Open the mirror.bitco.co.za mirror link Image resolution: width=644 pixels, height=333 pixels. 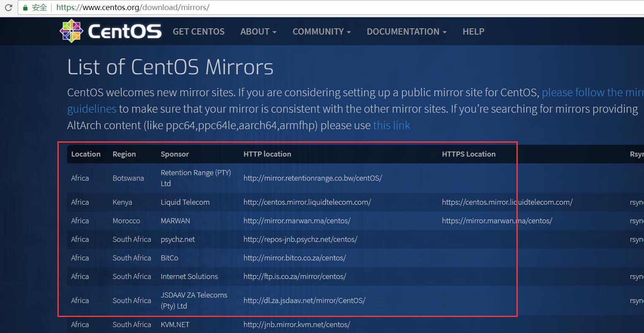click(x=295, y=258)
